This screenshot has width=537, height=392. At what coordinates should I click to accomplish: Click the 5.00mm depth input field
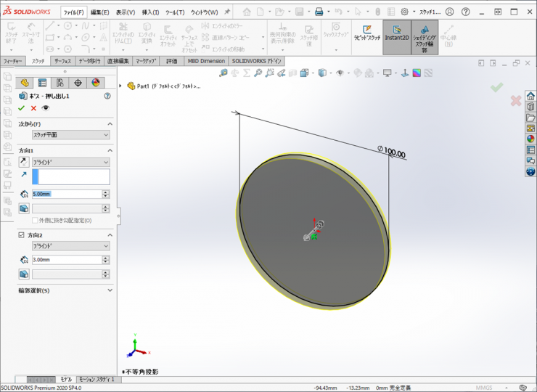[65, 194]
